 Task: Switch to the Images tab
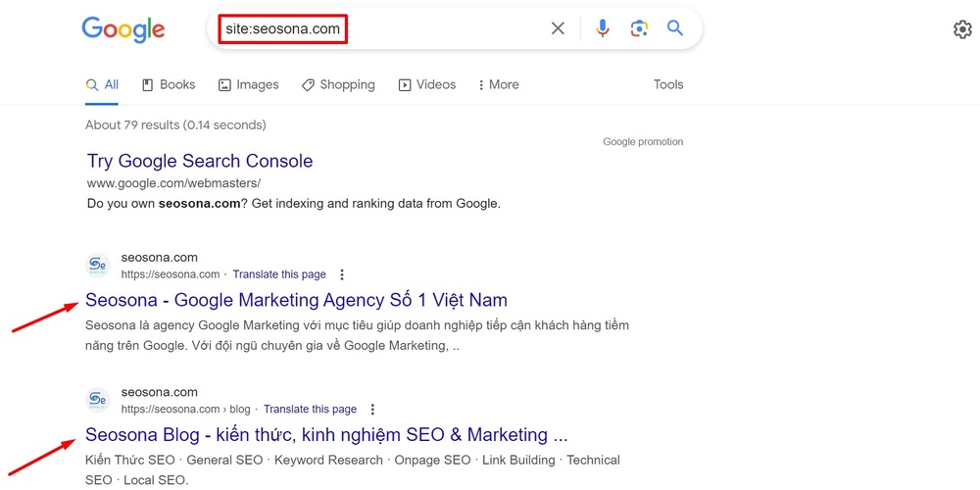248,85
